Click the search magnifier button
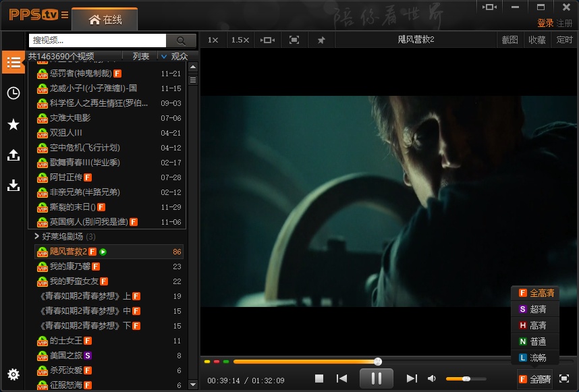The width and height of the screenshot is (579, 392). (181, 40)
